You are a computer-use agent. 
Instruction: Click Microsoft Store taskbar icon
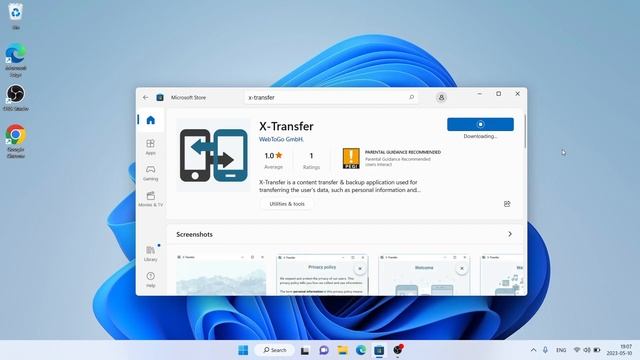(x=379, y=350)
